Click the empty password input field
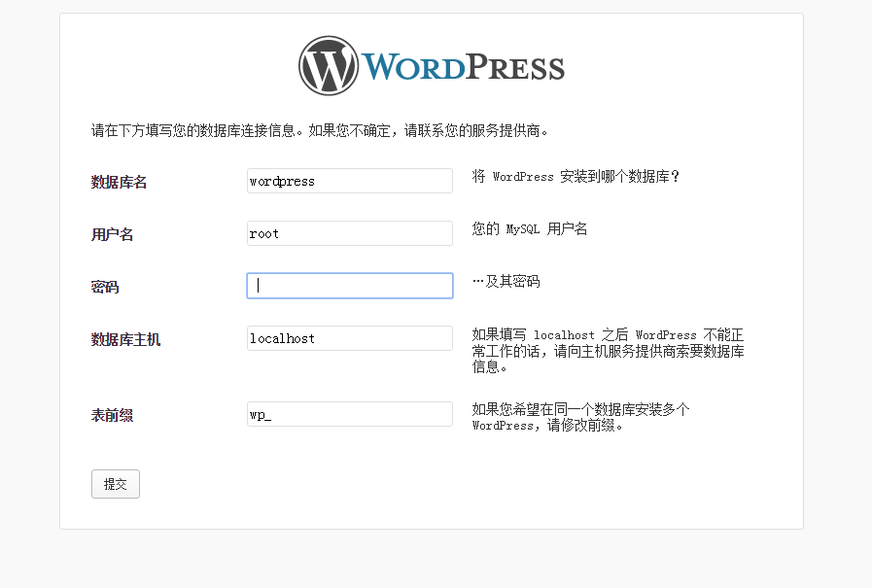 tap(350, 286)
